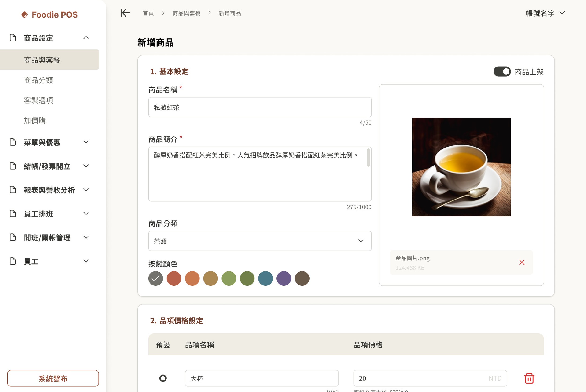This screenshot has width=586, height=392.
Task: Click the 系統發布 button
Action: point(53,378)
